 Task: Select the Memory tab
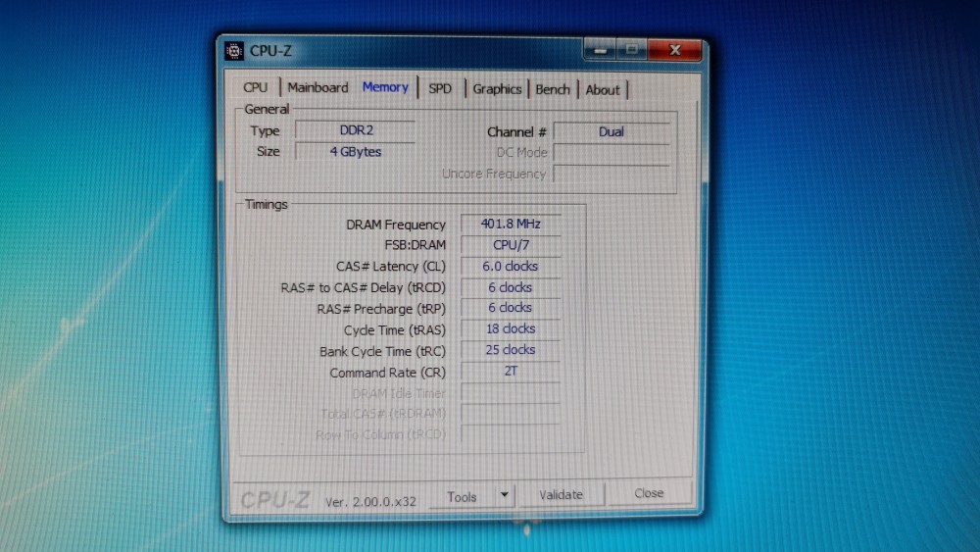pos(385,87)
